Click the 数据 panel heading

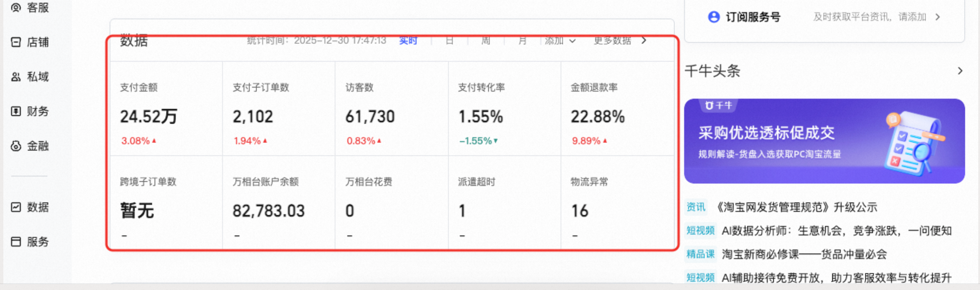click(134, 41)
